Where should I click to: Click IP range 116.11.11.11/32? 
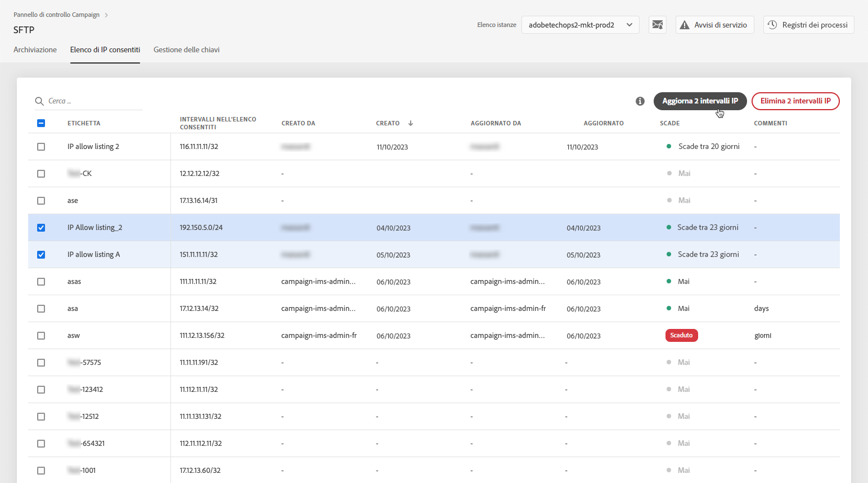pyautogui.click(x=199, y=147)
